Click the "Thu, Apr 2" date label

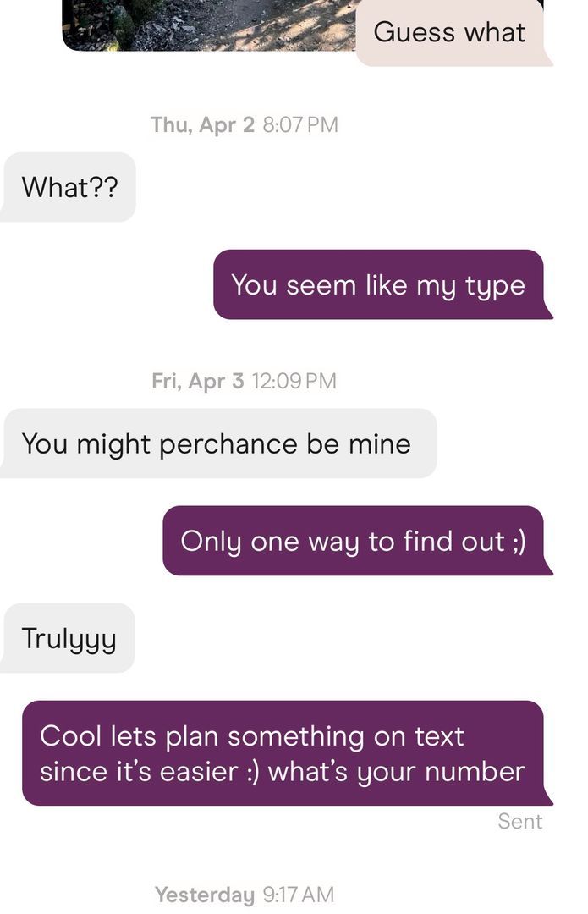(202, 125)
